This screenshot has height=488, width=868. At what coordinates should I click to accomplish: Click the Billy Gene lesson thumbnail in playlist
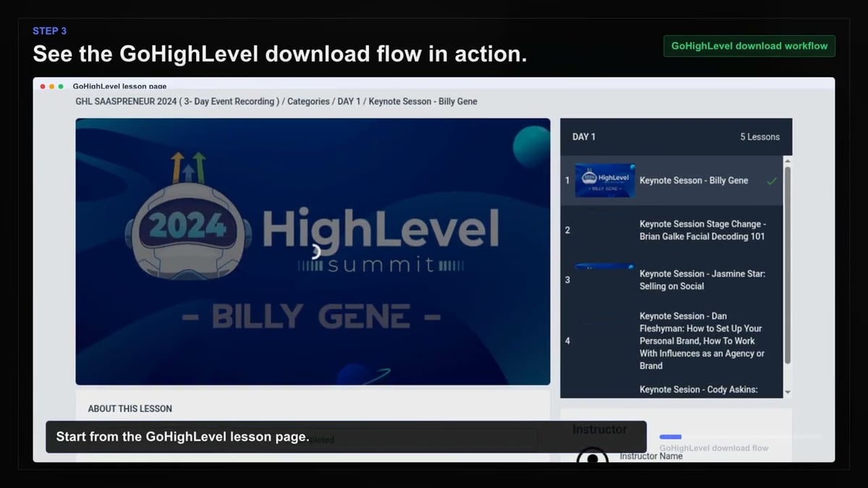point(605,181)
